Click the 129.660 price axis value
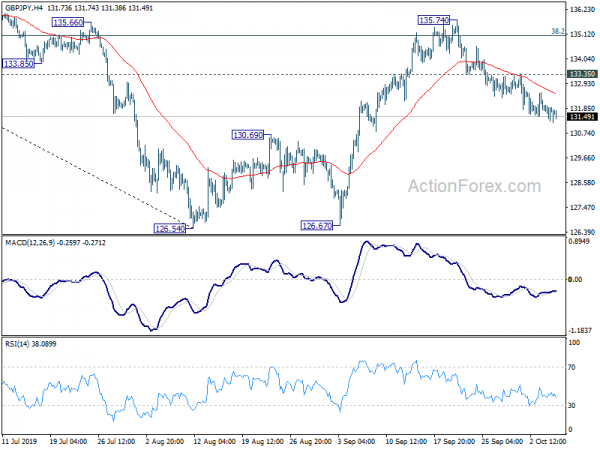The width and height of the screenshot is (600, 450). 582,158
